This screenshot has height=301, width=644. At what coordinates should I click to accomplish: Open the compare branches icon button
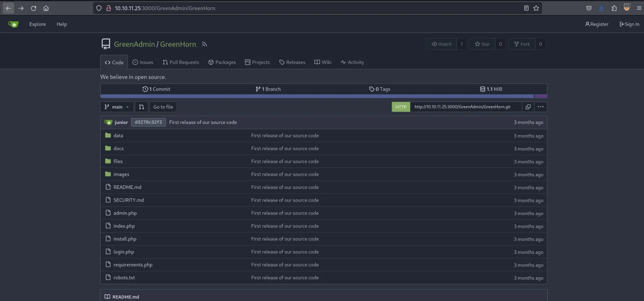point(141,107)
